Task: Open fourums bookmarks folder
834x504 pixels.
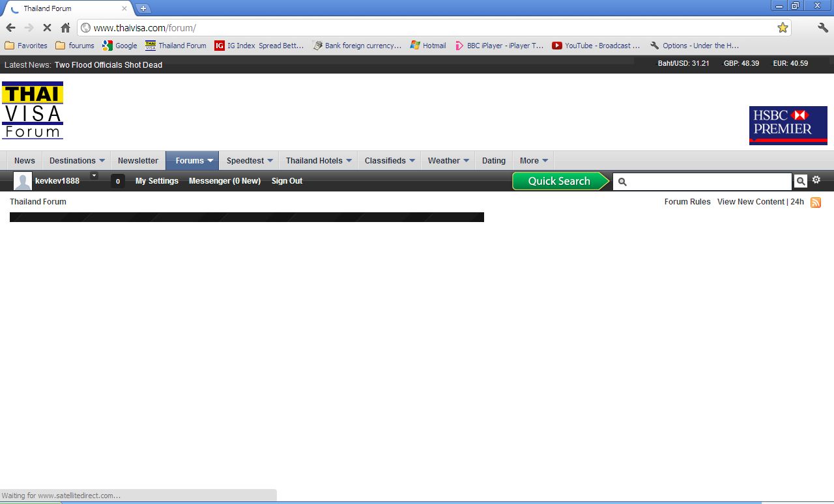Action: [75, 46]
